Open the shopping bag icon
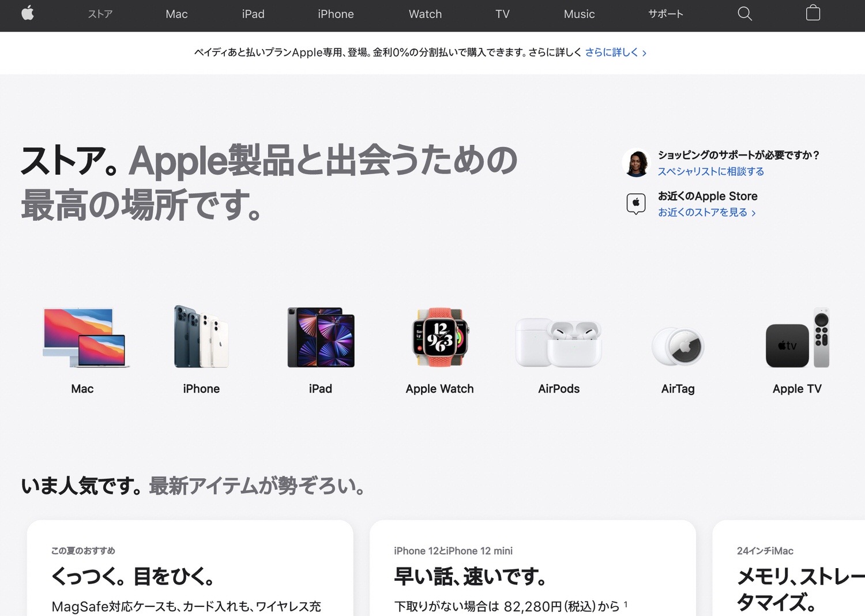 point(813,13)
